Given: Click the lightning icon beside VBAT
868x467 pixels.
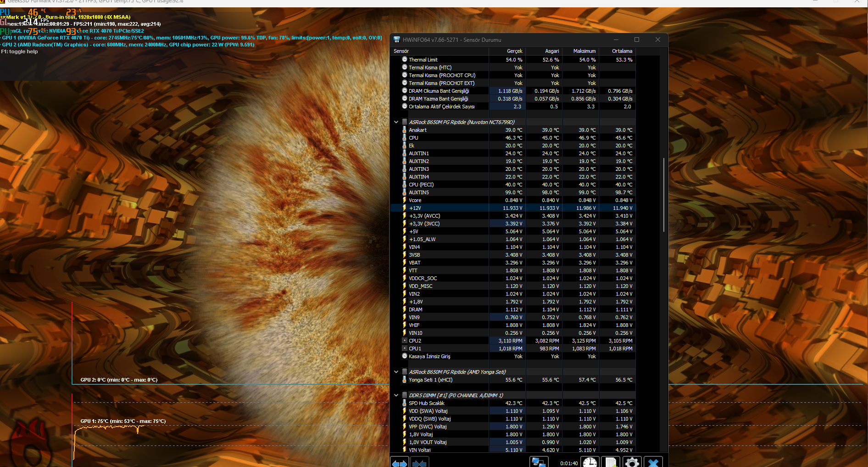Looking at the screenshot, I should tap(404, 263).
